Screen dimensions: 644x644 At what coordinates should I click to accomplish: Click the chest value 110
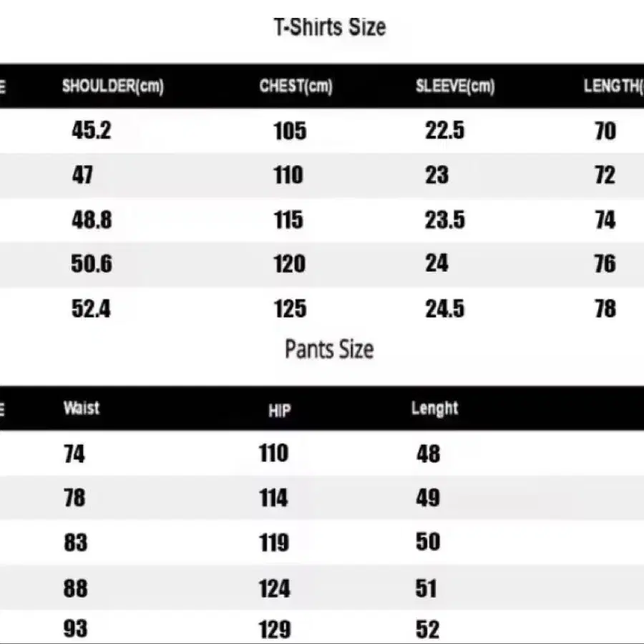[288, 175]
